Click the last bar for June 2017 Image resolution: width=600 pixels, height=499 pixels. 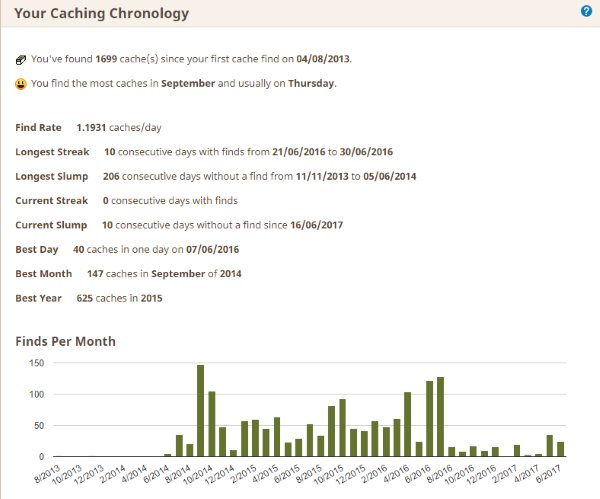(x=561, y=449)
